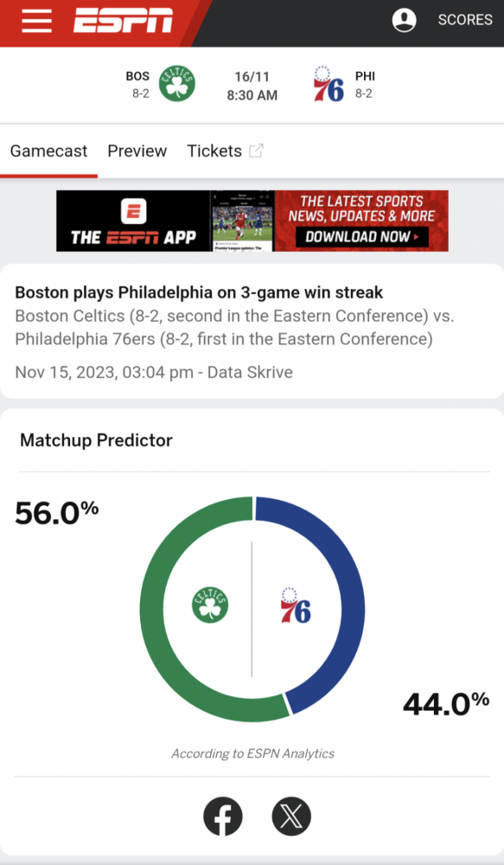Share on Facebook

click(223, 817)
